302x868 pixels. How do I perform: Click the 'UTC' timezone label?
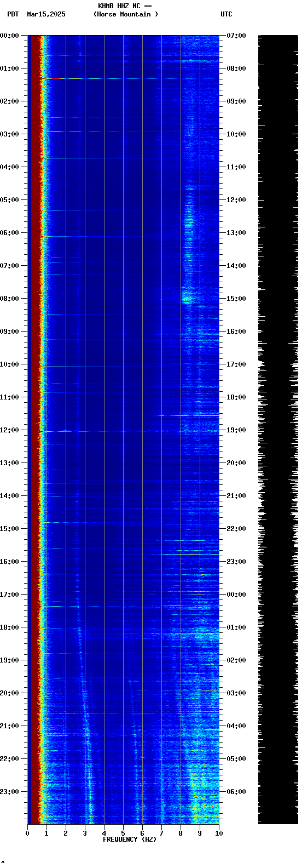(226, 14)
